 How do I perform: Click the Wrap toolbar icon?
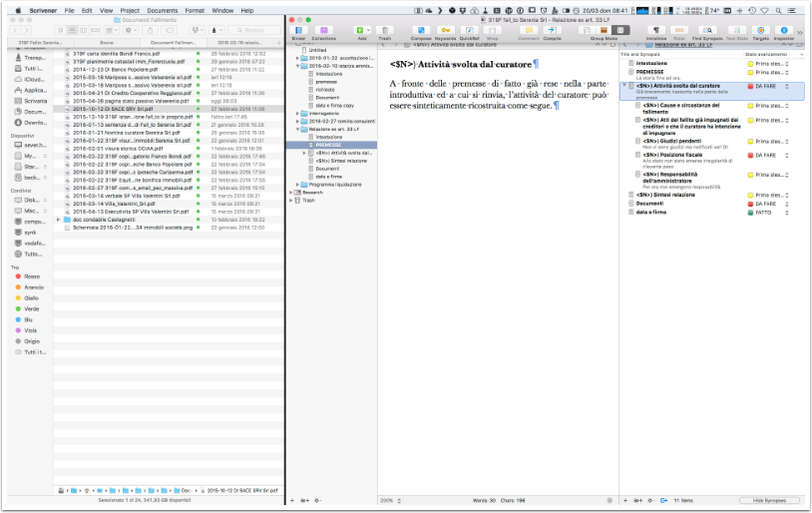coord(493,31)
